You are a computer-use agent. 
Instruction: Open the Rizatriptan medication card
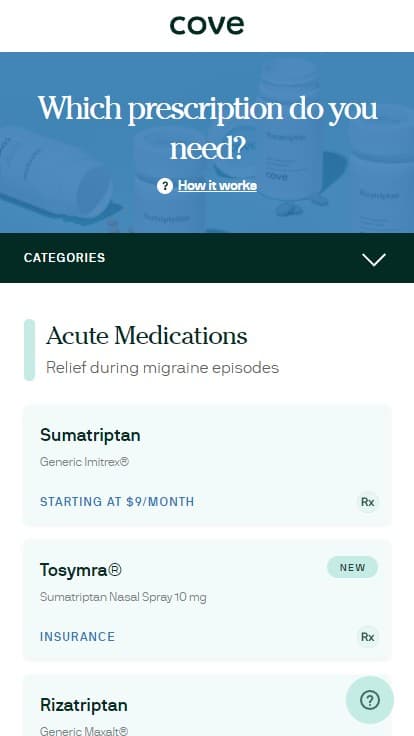coord(207,705)
